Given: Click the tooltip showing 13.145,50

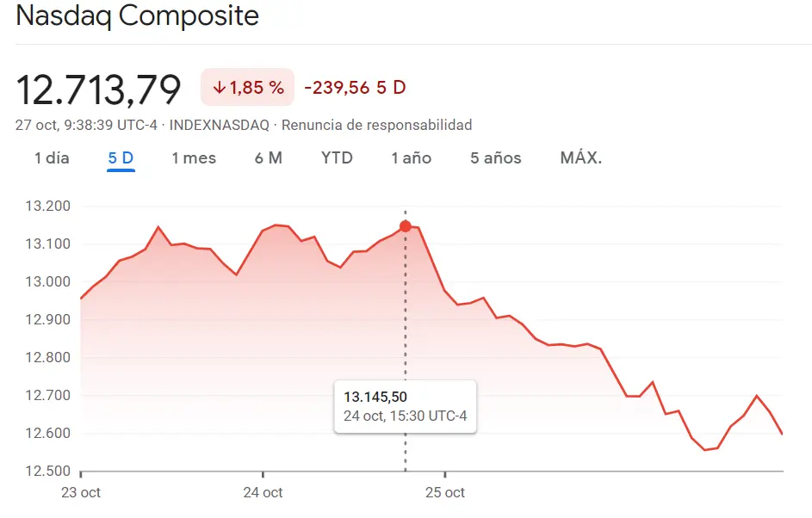Looking at the screenshot, I should [405, 406].
